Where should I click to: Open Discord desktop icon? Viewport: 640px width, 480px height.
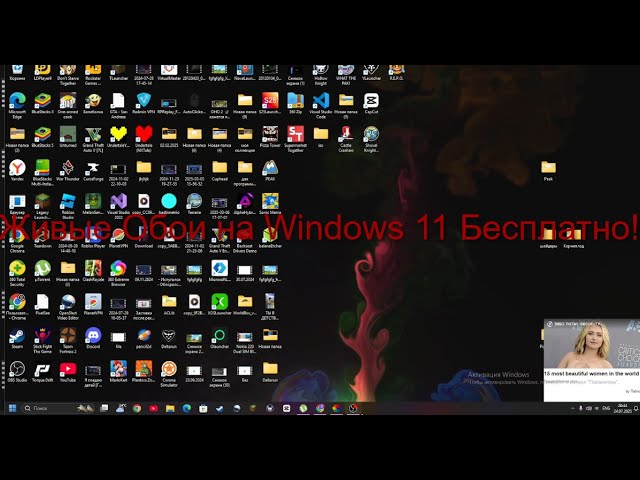[93, 339]
